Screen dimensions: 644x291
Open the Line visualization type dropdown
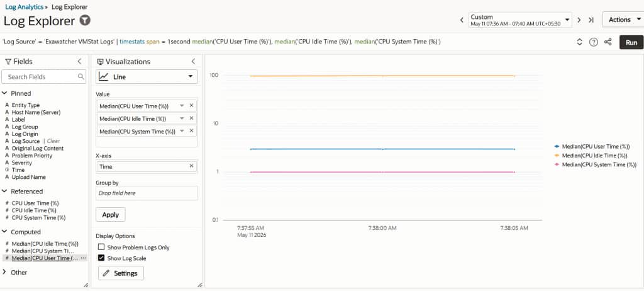tap(147, 77)
